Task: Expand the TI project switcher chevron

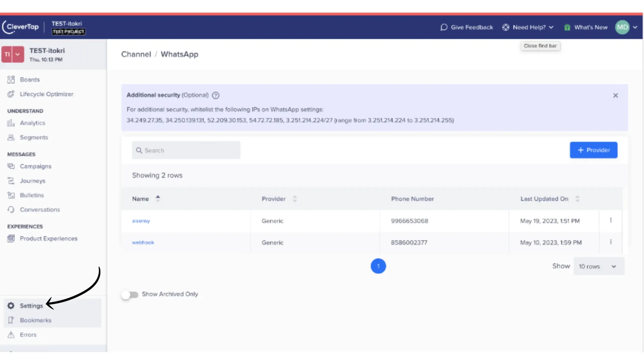Action: (18, 54)
